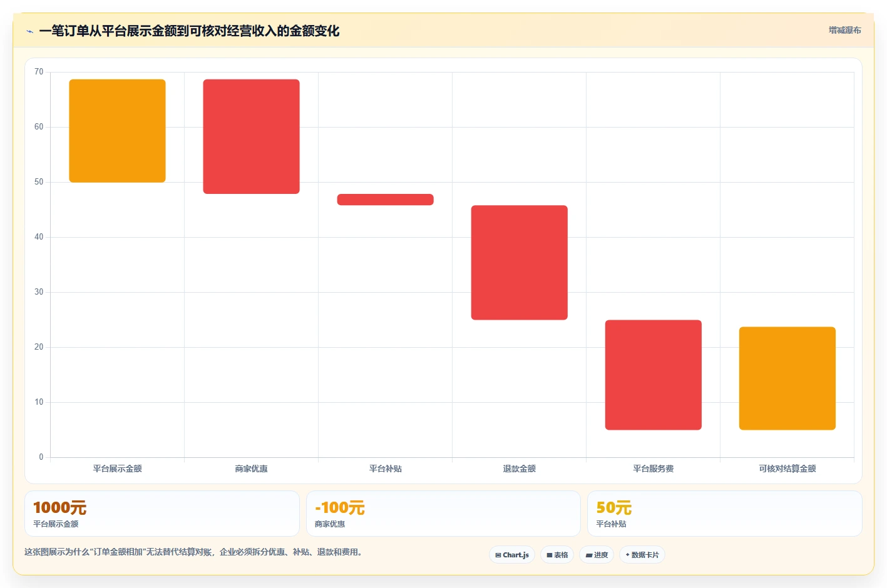Click the 平台补贴 caption under 50元
This screenshot has width=887, height=588.
point(611,524)
